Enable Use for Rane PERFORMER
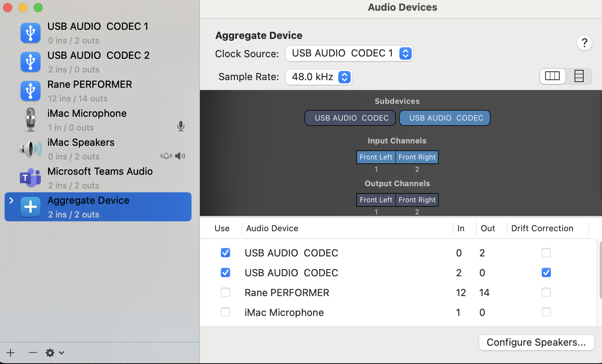The height and width of the screenshot is (364, 602). [225, 292]
